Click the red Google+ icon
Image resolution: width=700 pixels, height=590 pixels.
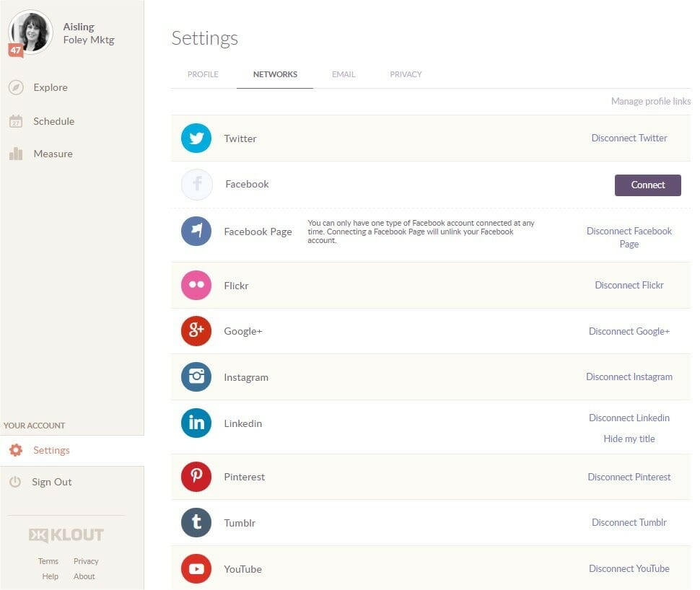(196, 331)
